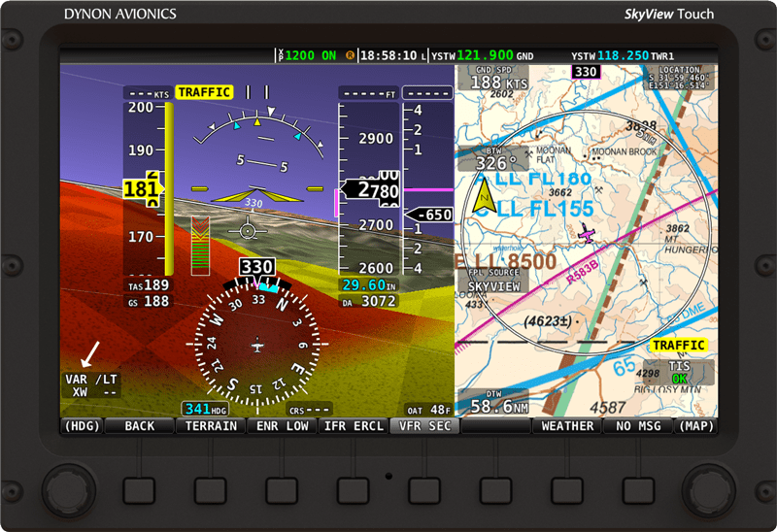Tap the R583B restricted area label
The width and height of the screenshot is (777, 532).
coord(583,272)
